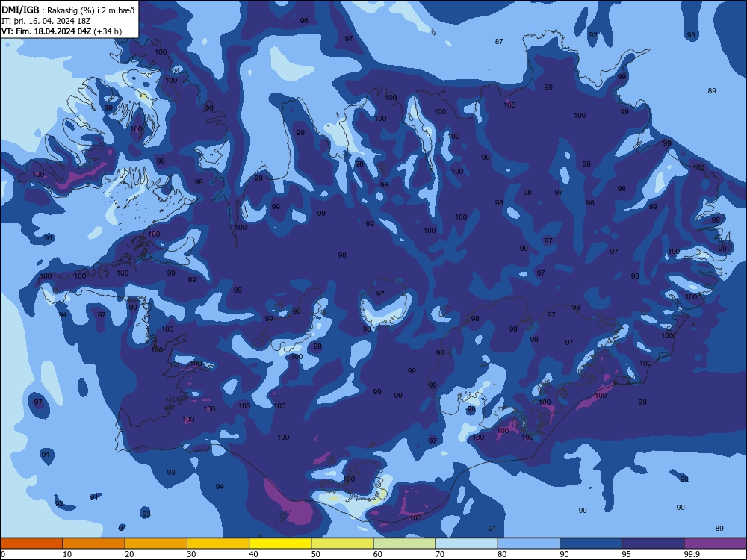Viewport: 747px width, 560px height.
Task: Click the legend scale label "95"
Action: [626, 554]
